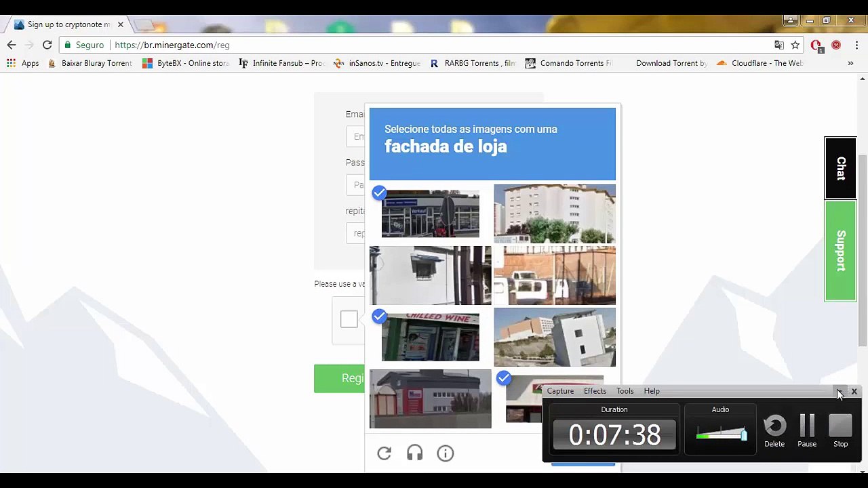Screen dimensions: 868x488
Task: Select the white apartment building captcha tile
Action: [x=555, y=214]
